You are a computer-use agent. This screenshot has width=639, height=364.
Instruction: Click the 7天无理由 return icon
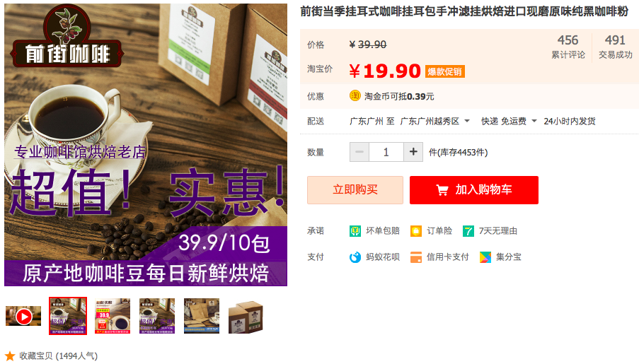tap(468, 231)
